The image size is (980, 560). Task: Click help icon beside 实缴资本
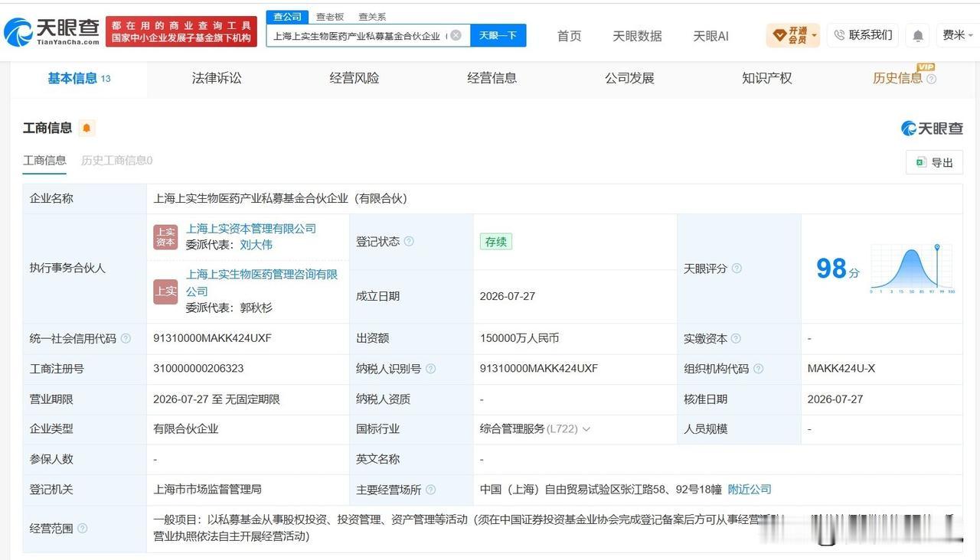click(x=736, y=338)
